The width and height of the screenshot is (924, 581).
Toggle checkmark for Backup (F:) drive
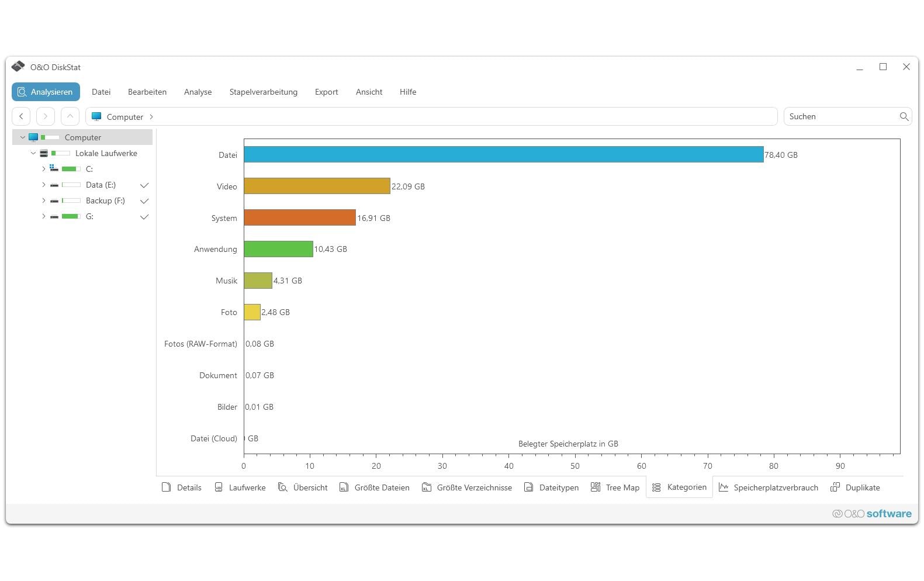(x=144, y=201)
